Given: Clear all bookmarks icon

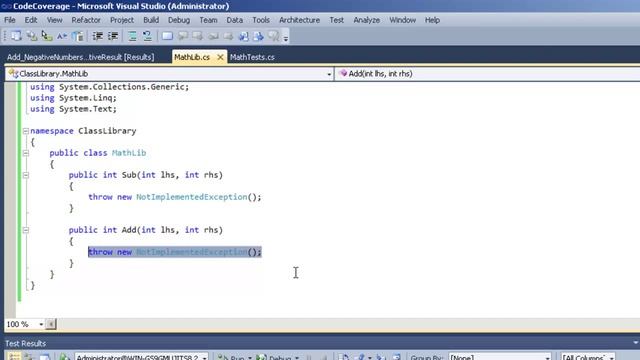Looking at the screenshot, I should coord(274,36).
